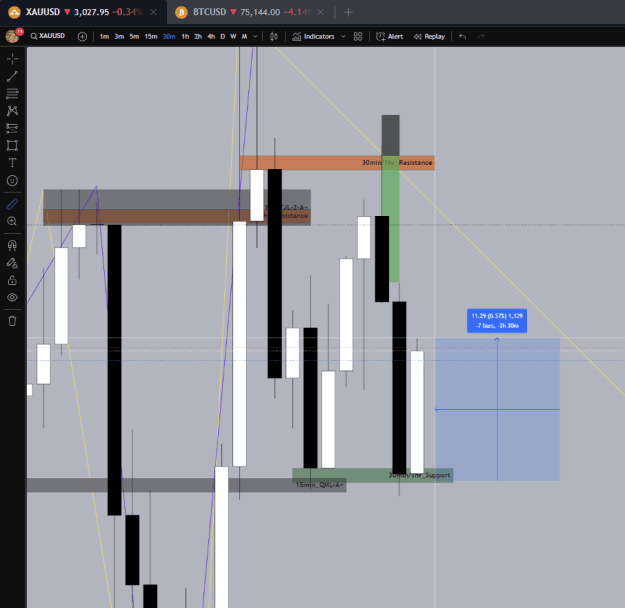This screenshot has width=625, height=608.
Task: Open the Fibonacci retracement tools
Action: pos(12,93)
